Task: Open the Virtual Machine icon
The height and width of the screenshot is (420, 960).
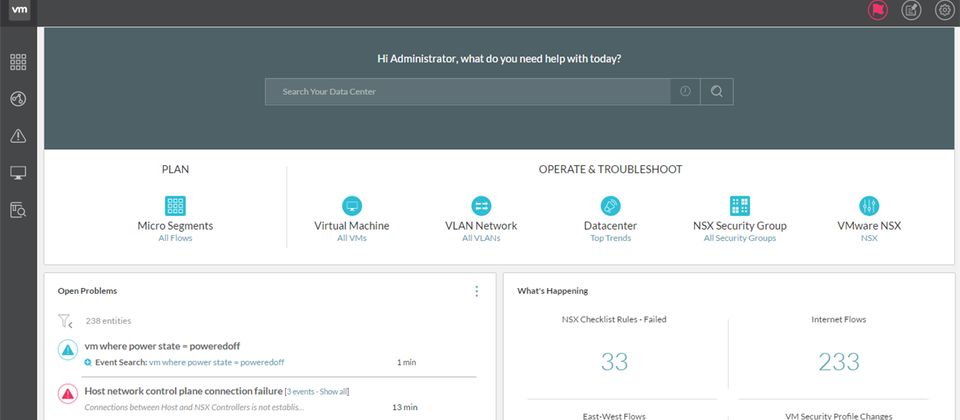Action: (x=351, y=206)
